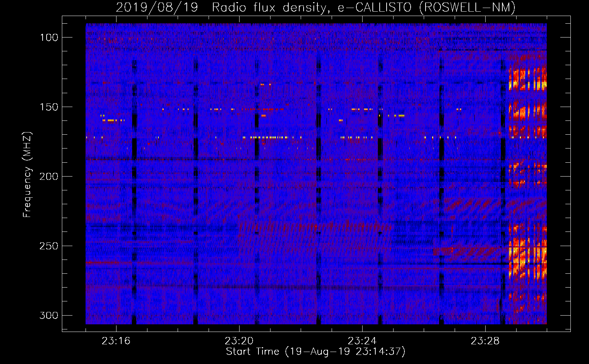Click the station name '(ROSWELL-NM)' in the title
This screenshot has width=589, height=364.
tap(468, 7)
